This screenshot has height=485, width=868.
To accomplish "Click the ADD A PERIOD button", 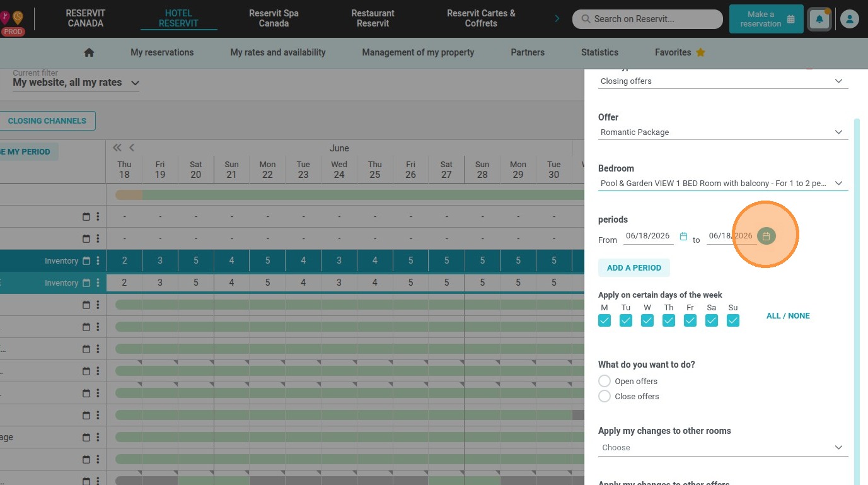I will click(x=634, y=267).
